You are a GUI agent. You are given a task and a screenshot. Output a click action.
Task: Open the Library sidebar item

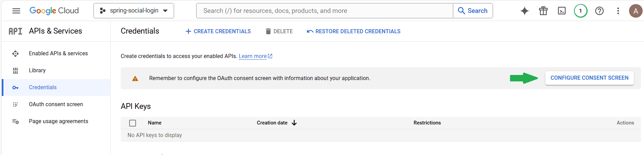[37, 71]
